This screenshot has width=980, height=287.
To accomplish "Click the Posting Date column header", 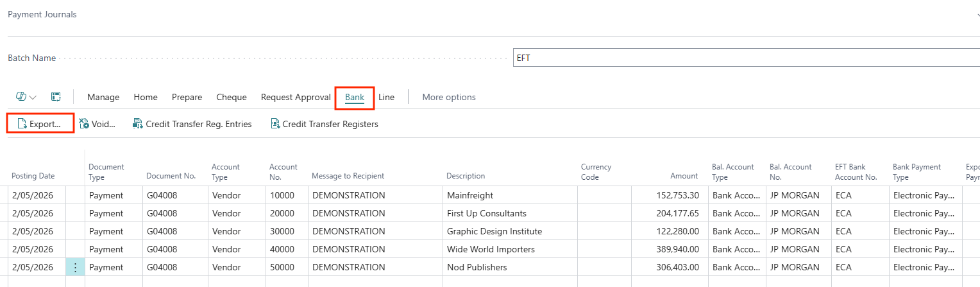I will (33, 176).
